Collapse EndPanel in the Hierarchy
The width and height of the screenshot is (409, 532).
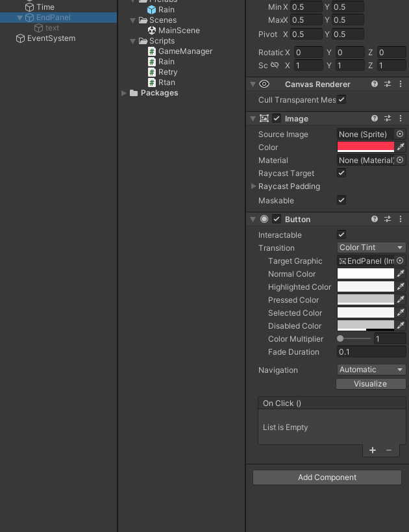click(19, 18)
